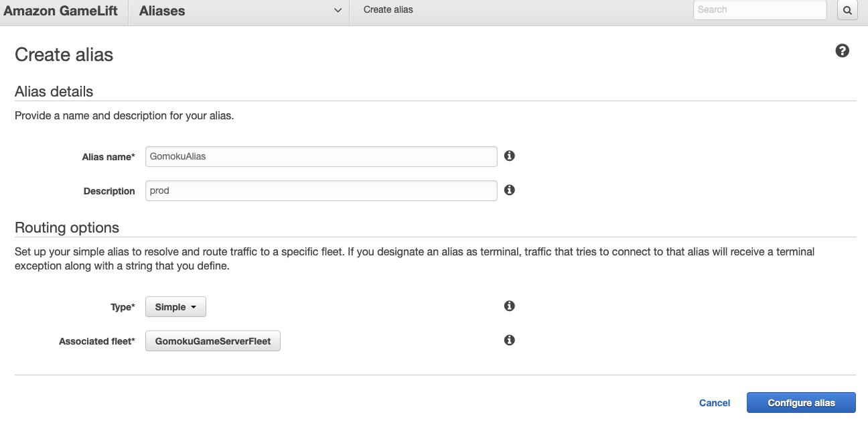Select the GomokuGameServerFleet fleet button
Screen dimensions: 868x423
213,341
